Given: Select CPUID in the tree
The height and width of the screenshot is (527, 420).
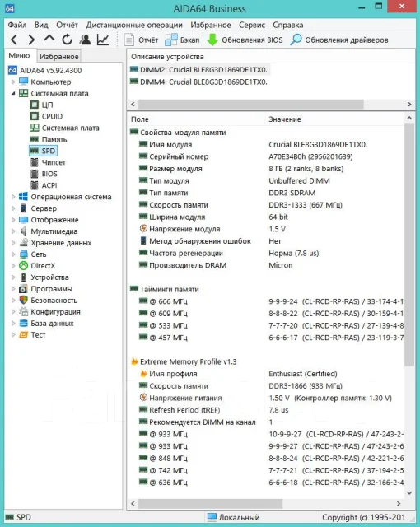Looking at the screenshot, I should click(46, 116).
